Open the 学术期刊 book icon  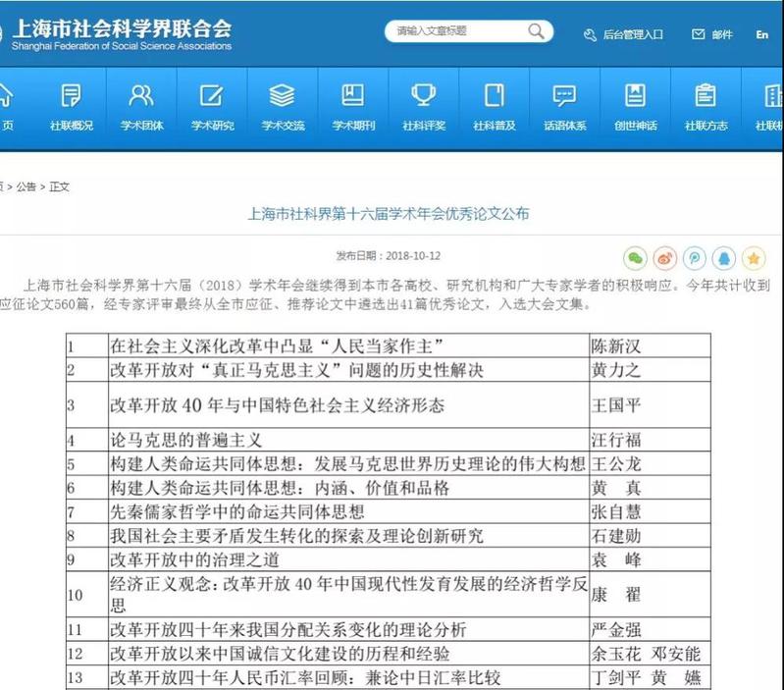click(353, 96)
